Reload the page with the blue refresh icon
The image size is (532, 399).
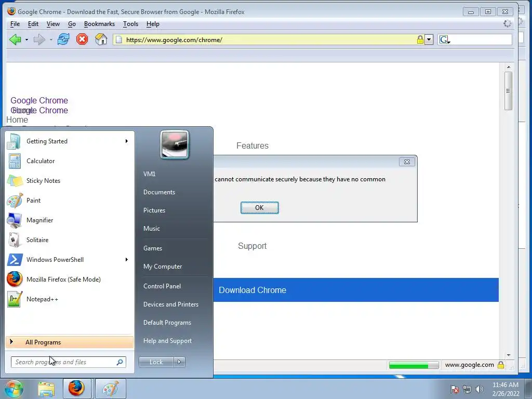tap(63, 39)
